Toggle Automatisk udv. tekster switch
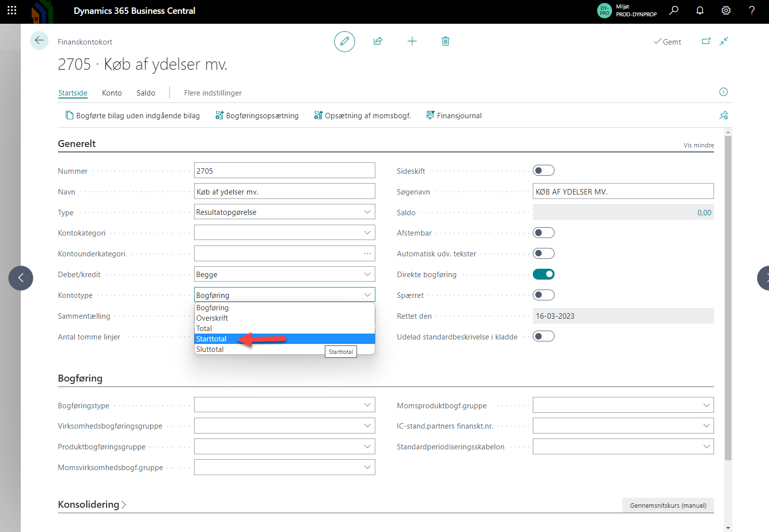Viewport: 769px width, 532px height. (543, 253)
